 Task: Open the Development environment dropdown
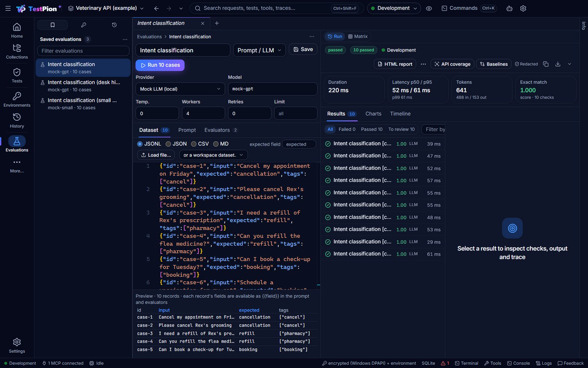coord(394,8)
